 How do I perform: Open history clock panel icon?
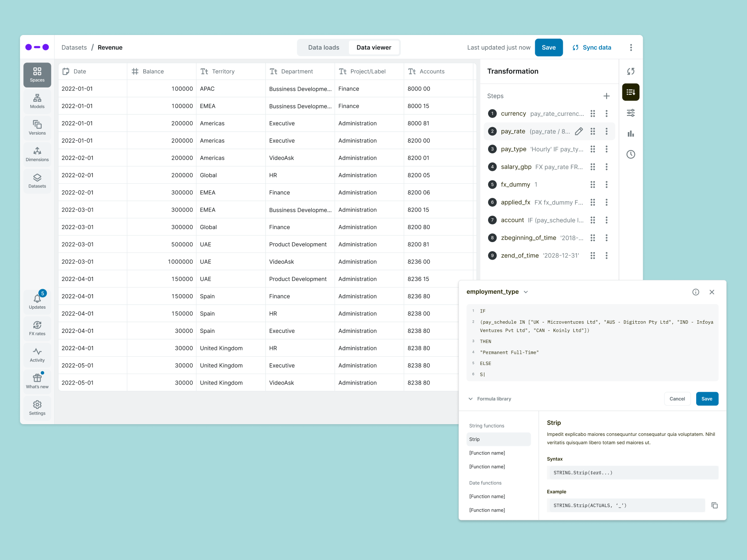point(631,155)
